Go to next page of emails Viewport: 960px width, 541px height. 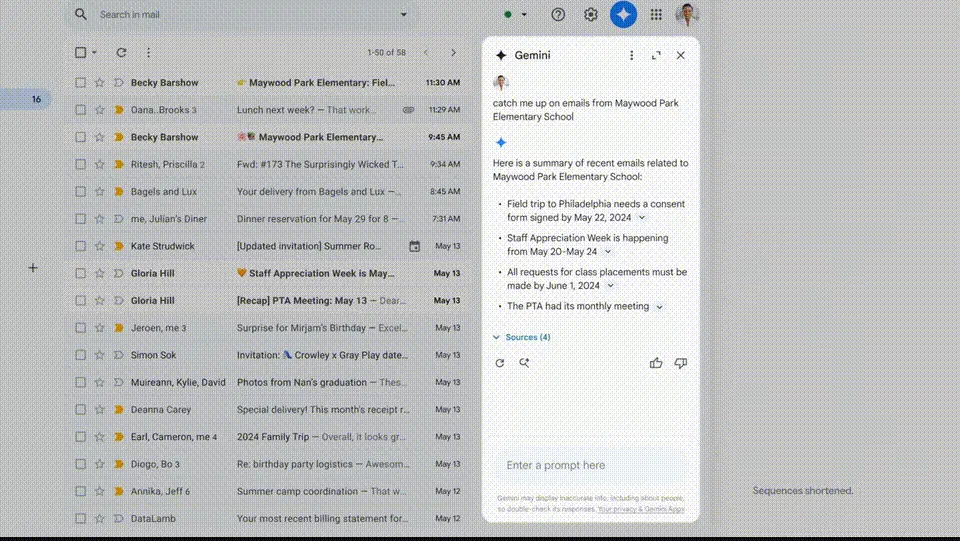click(453, 53)
